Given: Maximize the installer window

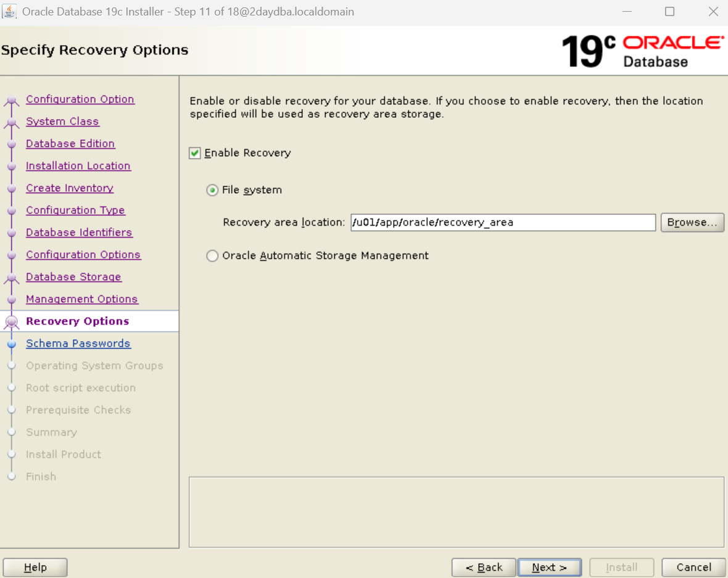Looking at the screenshot, I should coord(669,12).
